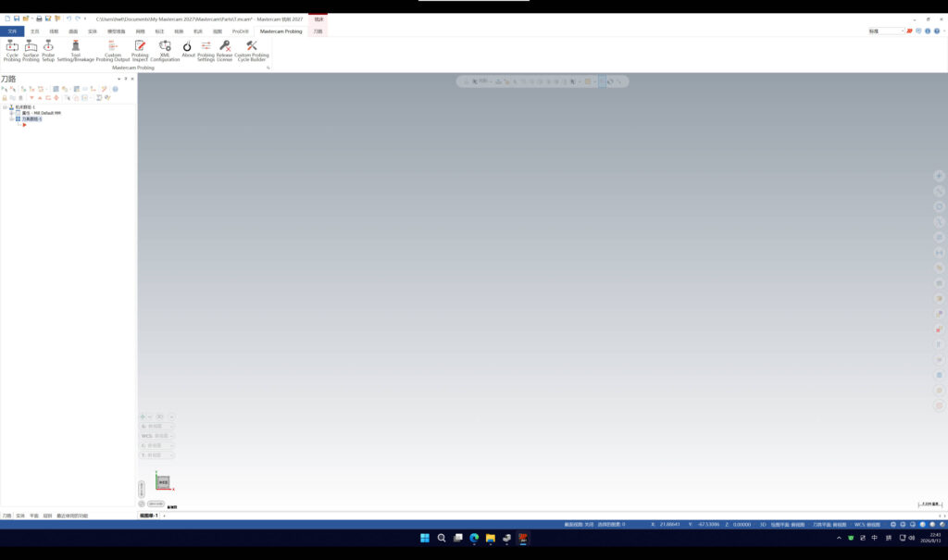Viewport: 948px width, 560px height.
Task: Click the lock icon in toolpaths toolbar
Action: point(5,97)
